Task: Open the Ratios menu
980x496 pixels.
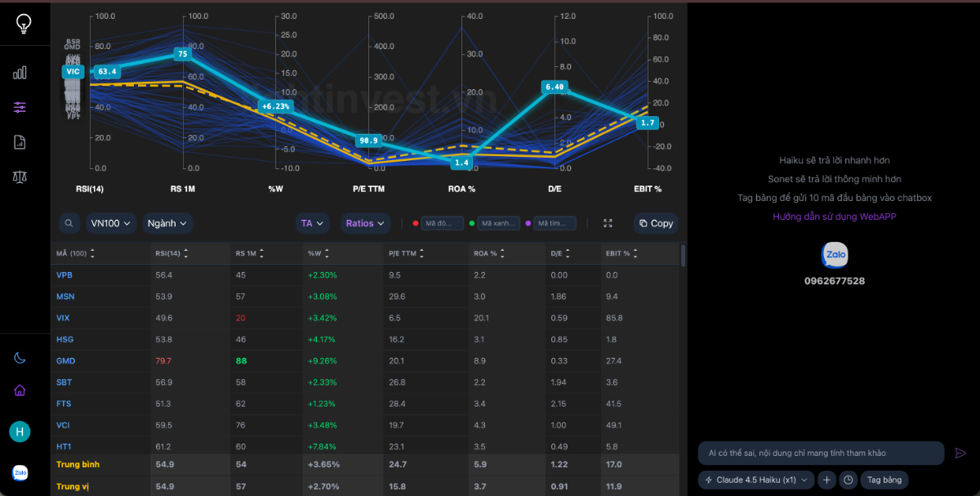Action: coord(365,223)
